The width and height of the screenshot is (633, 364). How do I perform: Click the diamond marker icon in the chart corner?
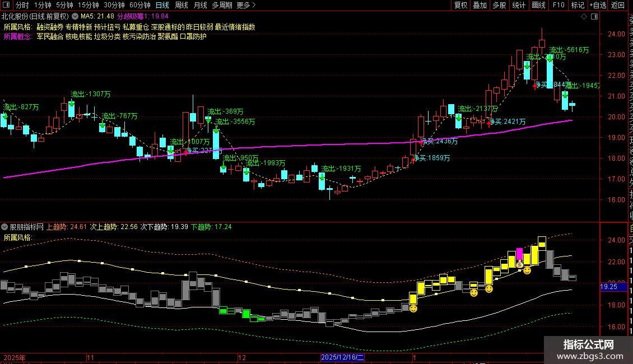(584, 17)
